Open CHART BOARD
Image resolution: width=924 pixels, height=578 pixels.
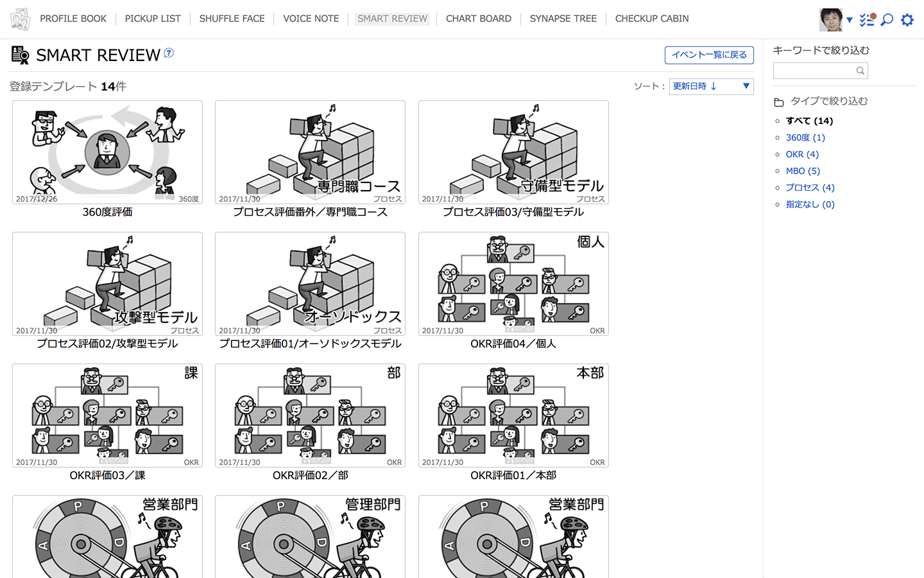(479, 19)
